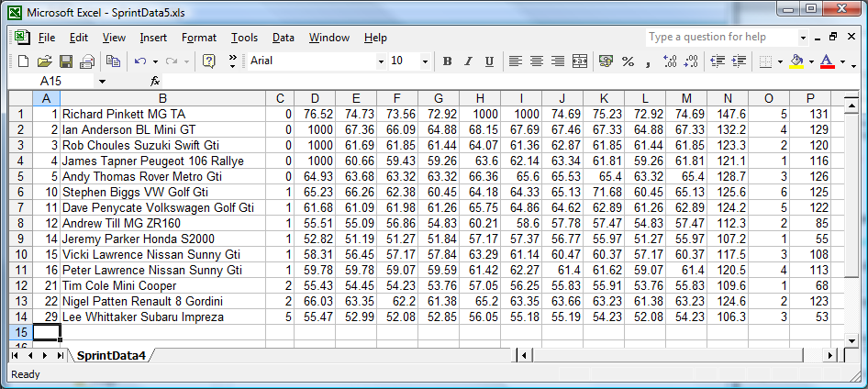Click the next-sheet tab scroll arrow
The height and width of the screenshot is (389, 868).
(x=45, y=355)
